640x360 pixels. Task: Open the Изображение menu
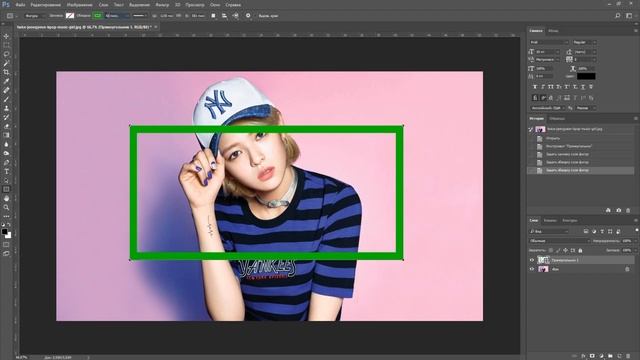click(x=79, y=5)
